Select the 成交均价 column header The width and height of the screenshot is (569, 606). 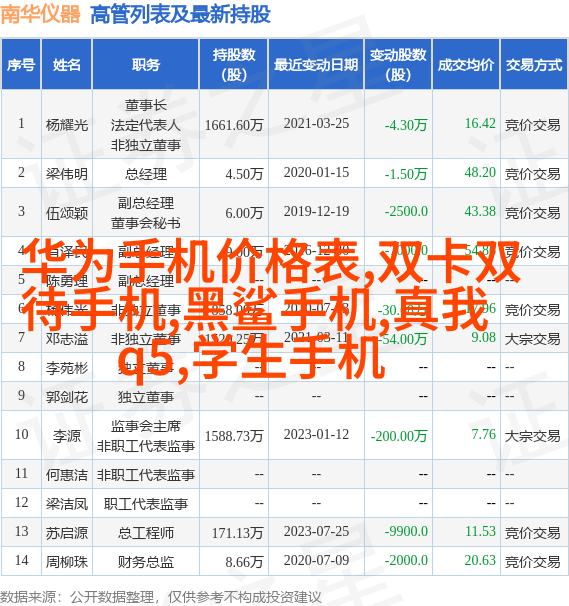tap(466, 65)
